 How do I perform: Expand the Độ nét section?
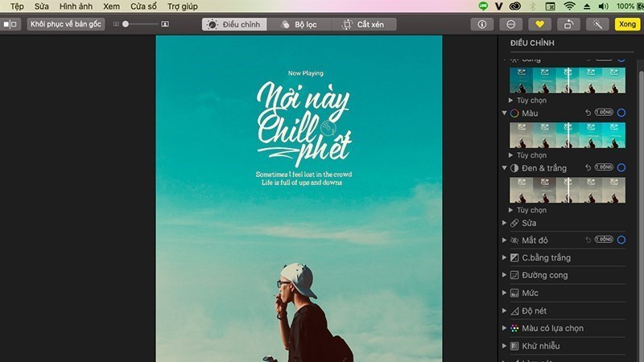505,311
